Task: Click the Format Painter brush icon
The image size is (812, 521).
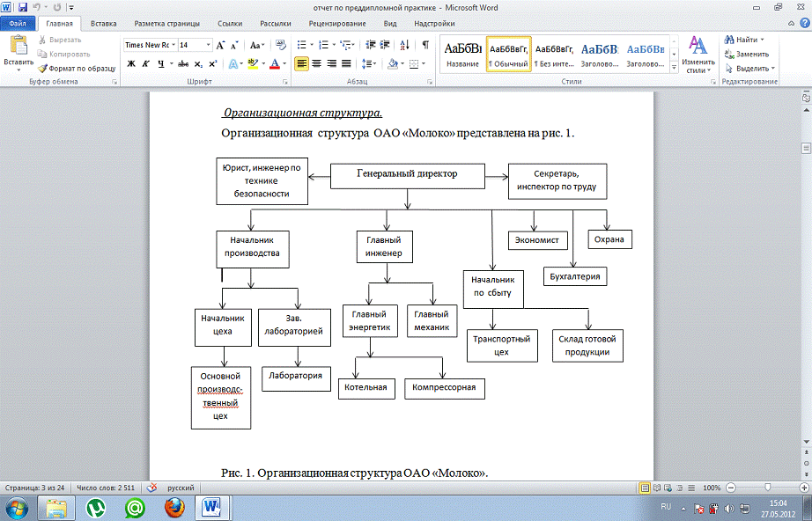Action: tap(43, 68)
